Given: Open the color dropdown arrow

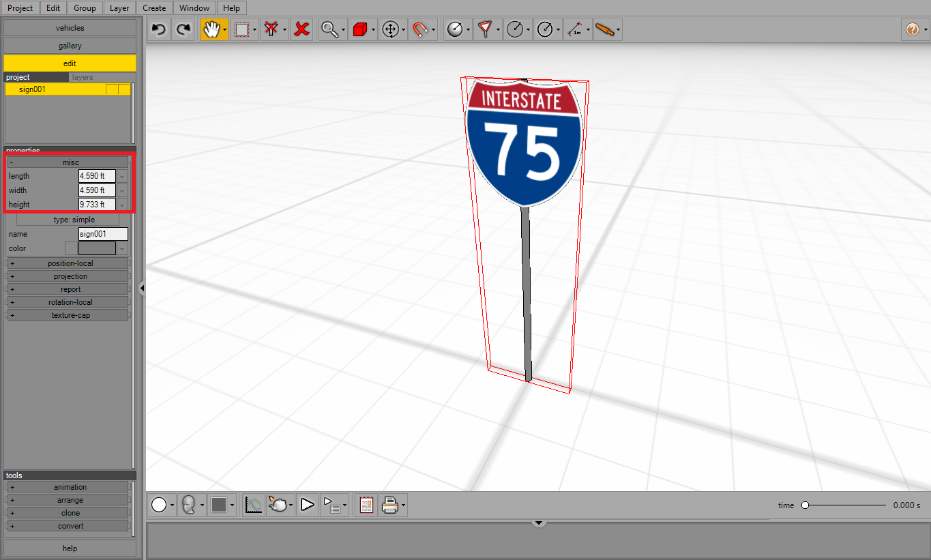Looking at the screenshot, I should (122, 248).
